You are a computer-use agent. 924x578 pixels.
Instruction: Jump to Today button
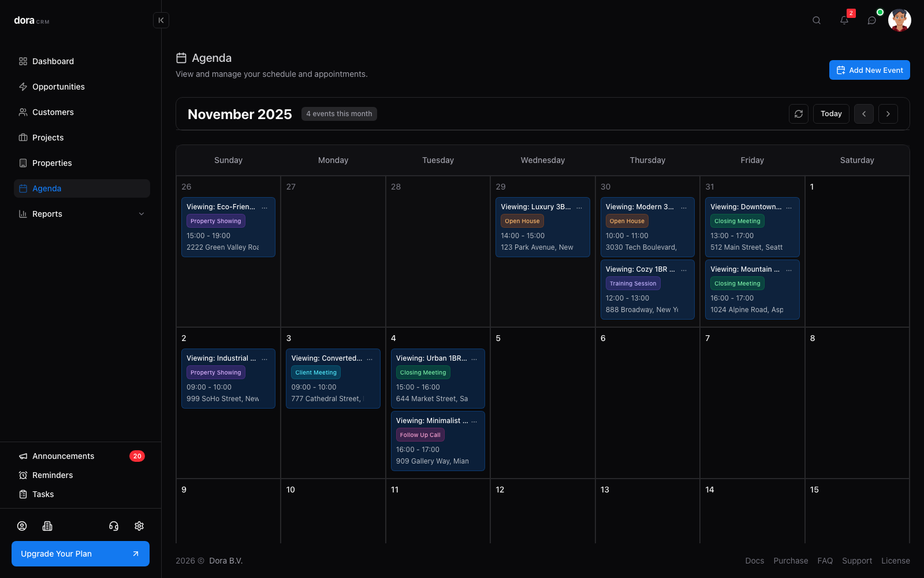click(832, 114)
